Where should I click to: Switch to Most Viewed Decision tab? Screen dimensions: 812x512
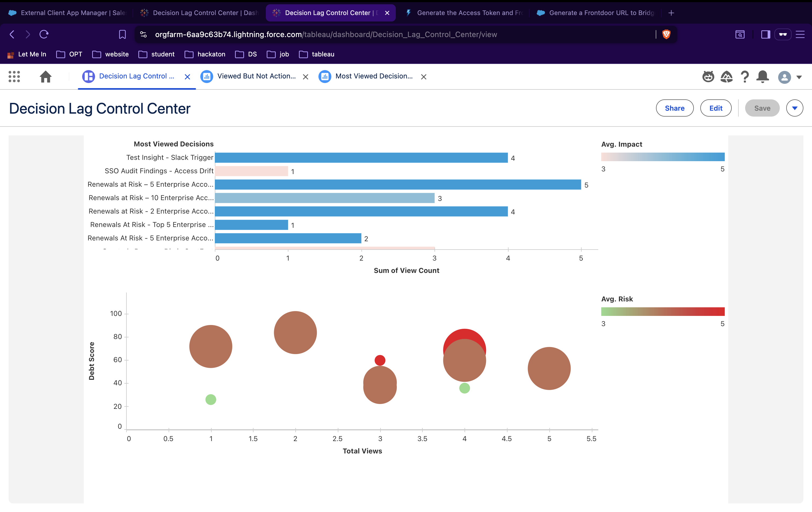pos(374,76)
